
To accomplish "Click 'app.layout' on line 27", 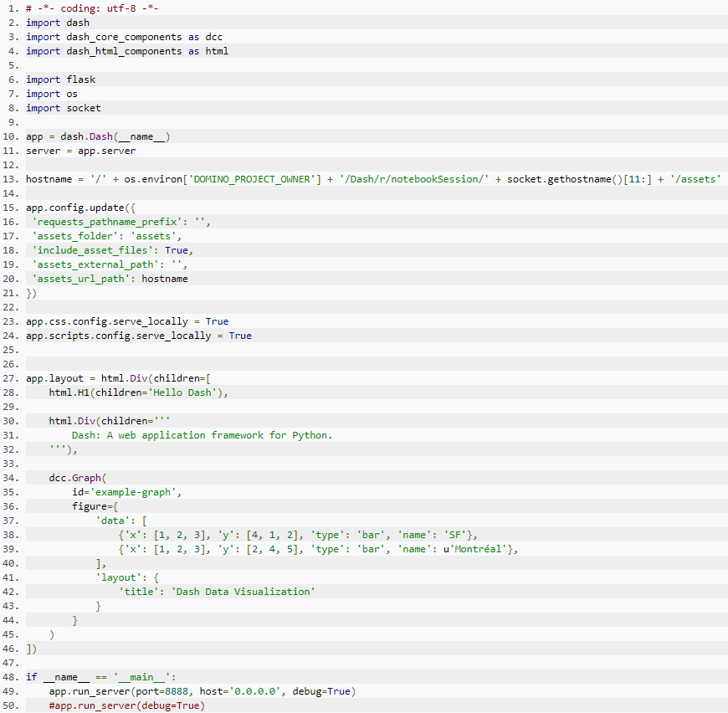I will 54,378.
